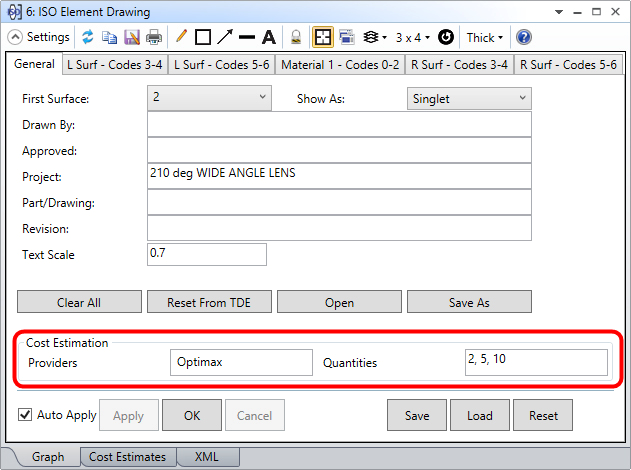
Task: Select the rectangle drawing tool
Action: click(203, 37)
